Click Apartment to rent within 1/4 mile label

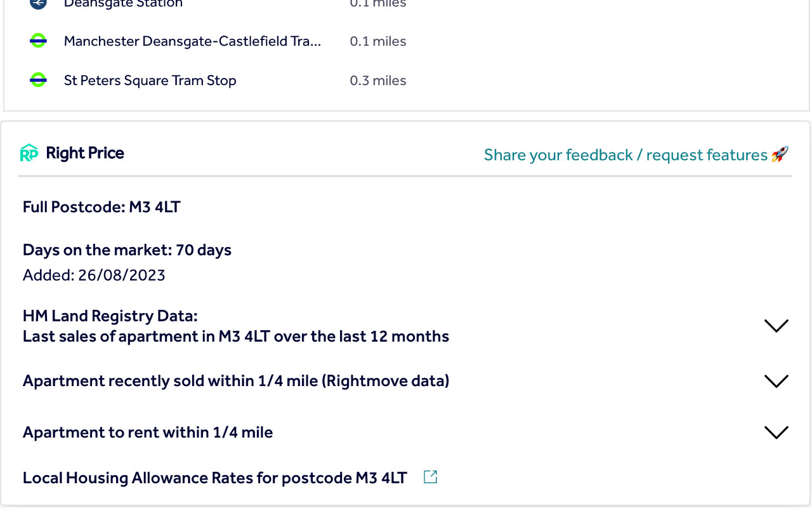pos(147,432)
